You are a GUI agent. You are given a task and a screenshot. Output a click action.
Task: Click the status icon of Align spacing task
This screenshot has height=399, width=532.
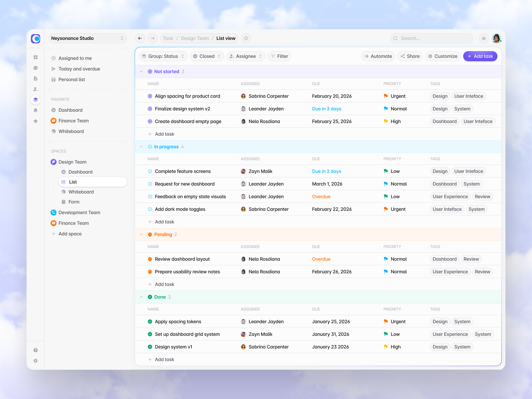(x=150, y=96)
